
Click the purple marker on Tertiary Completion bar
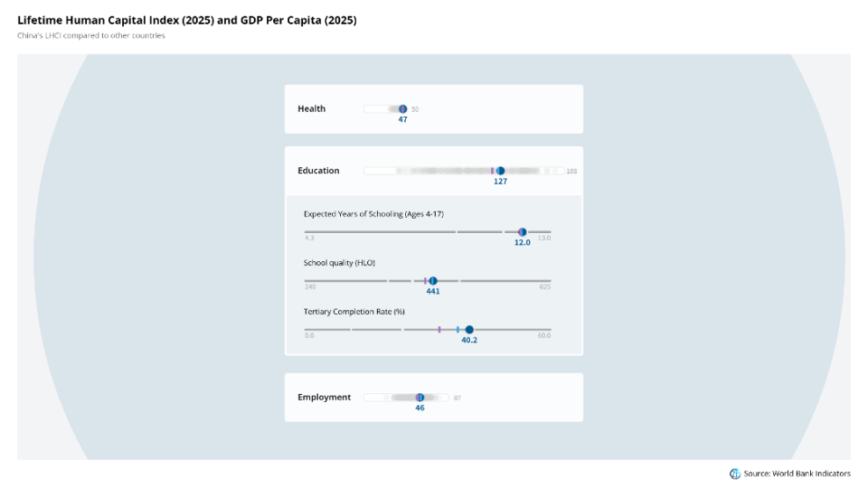click(439, 330)
